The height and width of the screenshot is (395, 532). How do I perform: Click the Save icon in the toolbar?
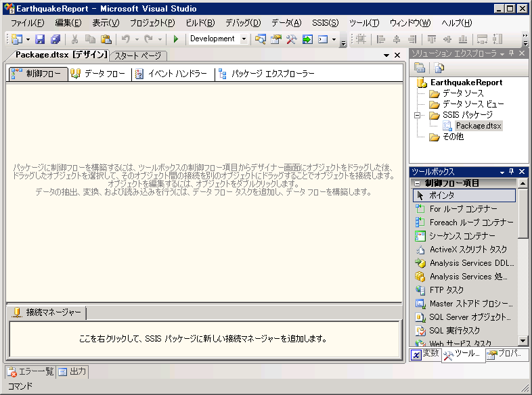point(40,39)
